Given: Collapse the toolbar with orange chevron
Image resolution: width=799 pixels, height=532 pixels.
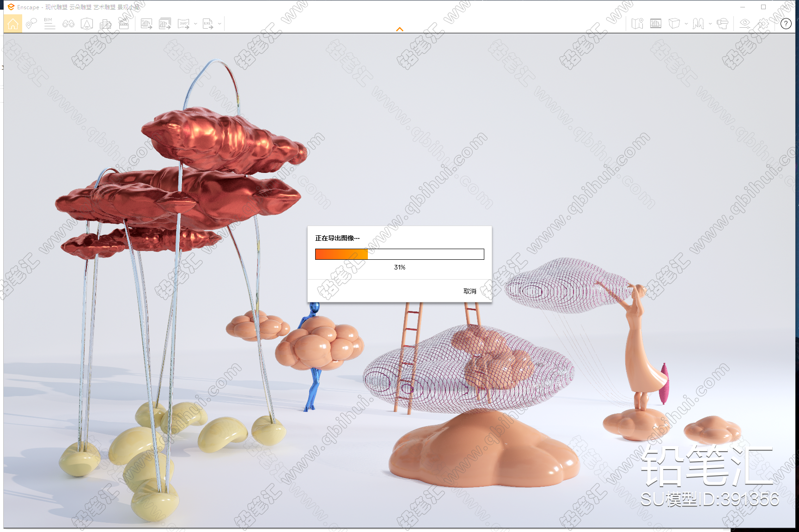Looking at the screenshot, I should point(400,29).
